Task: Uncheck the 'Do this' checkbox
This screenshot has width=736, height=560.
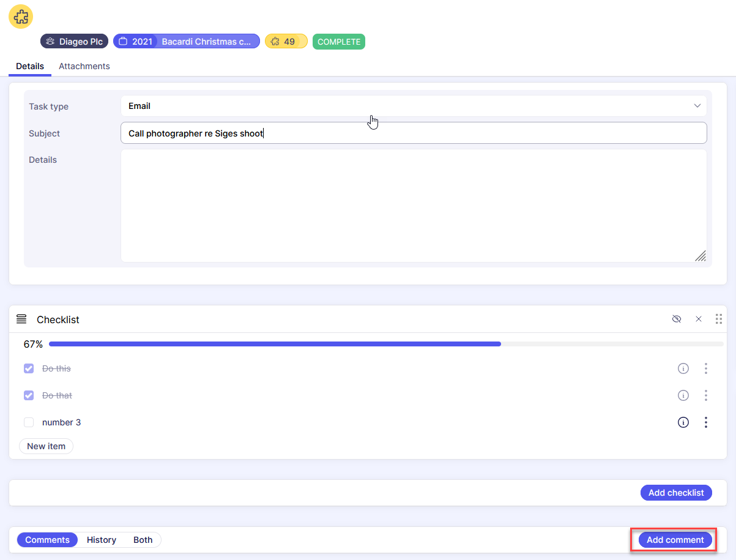Action: (29, 368)
